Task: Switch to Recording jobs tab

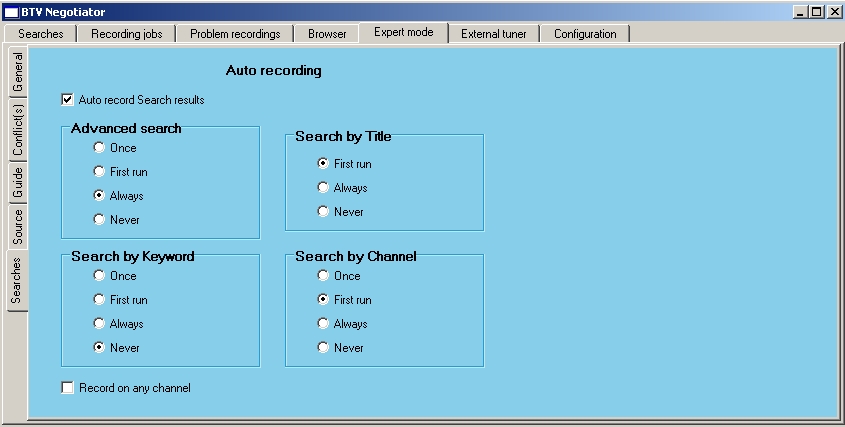Action: pos(127,33)
